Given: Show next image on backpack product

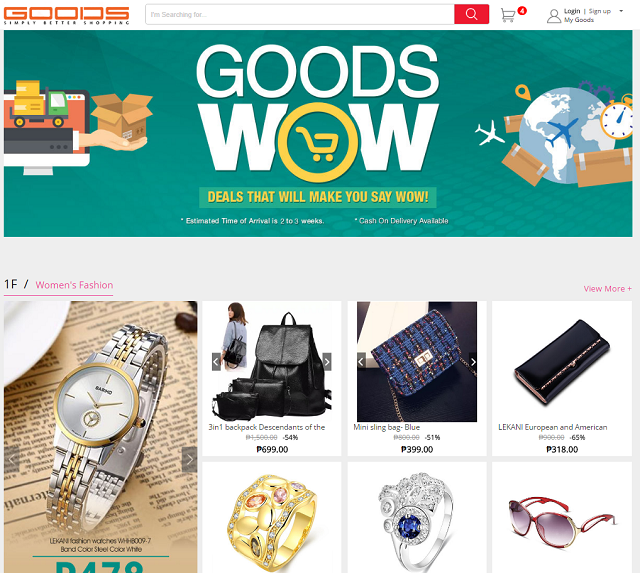Looking at the screenshot, I should pyautogui.click(x=327, y=362).
